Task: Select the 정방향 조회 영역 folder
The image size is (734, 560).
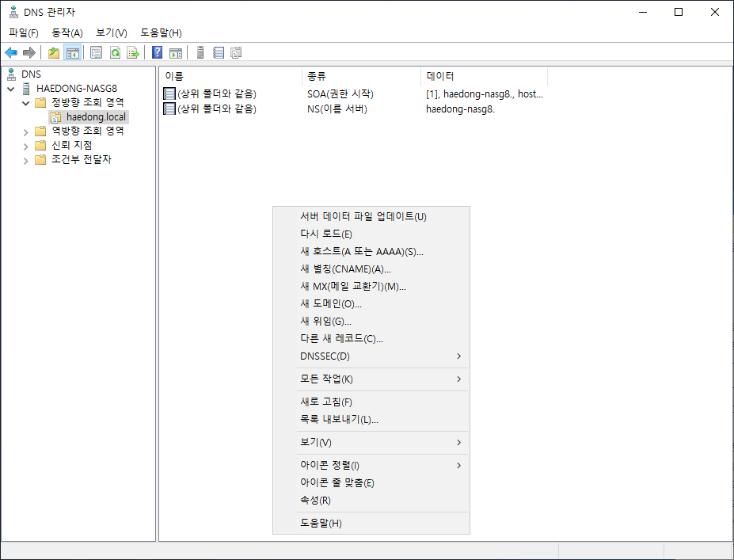Action: pos(88,102)
